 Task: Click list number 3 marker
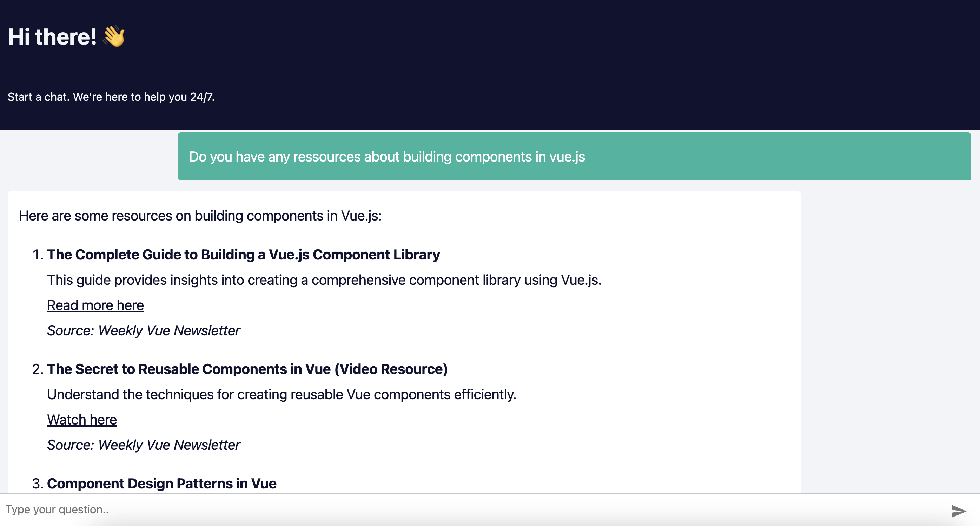tap(38, 484)
